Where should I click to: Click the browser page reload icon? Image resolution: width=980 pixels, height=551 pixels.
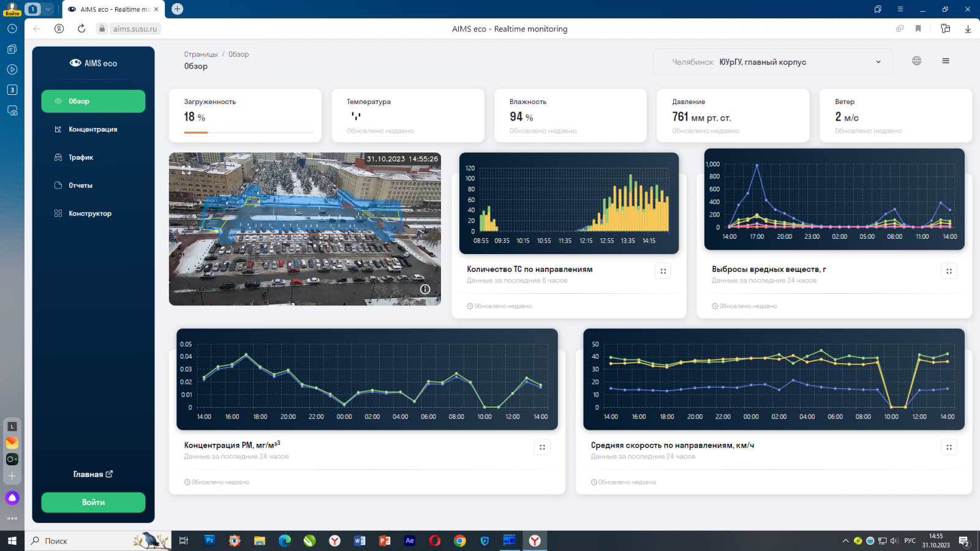click(x=81, y=29)
